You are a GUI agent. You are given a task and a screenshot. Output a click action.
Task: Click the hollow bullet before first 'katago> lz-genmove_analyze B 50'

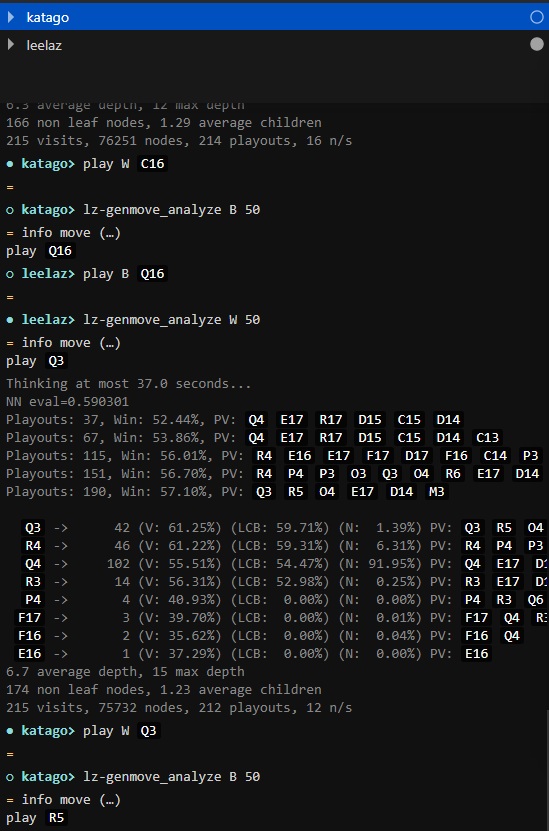(10, 210)
